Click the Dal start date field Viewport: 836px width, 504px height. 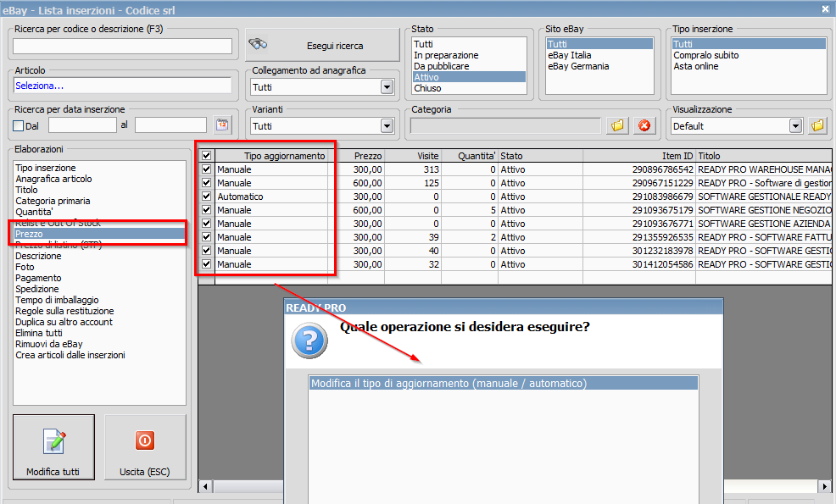point(82,125)
